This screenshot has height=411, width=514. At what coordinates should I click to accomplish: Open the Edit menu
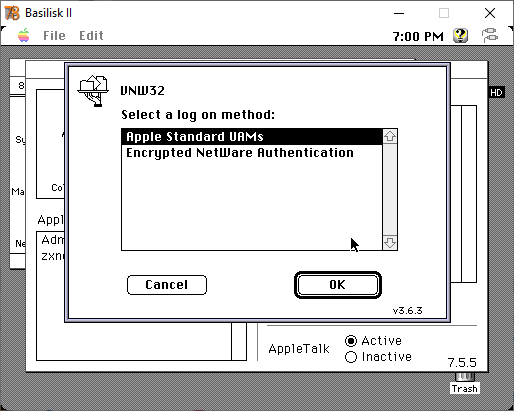point(91,35)
